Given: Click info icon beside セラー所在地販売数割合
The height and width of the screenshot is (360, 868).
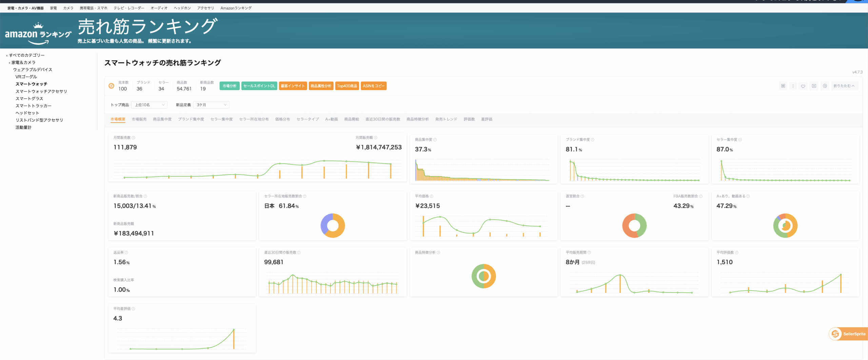Looking at the screenshot, I should coord(305,196).
